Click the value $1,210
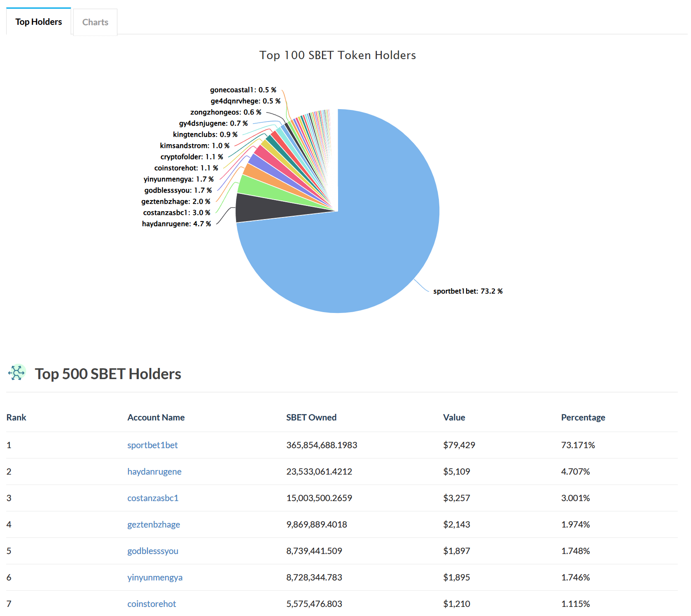The height and width of the screenshot is (616, 691). [x=457, y=604]
